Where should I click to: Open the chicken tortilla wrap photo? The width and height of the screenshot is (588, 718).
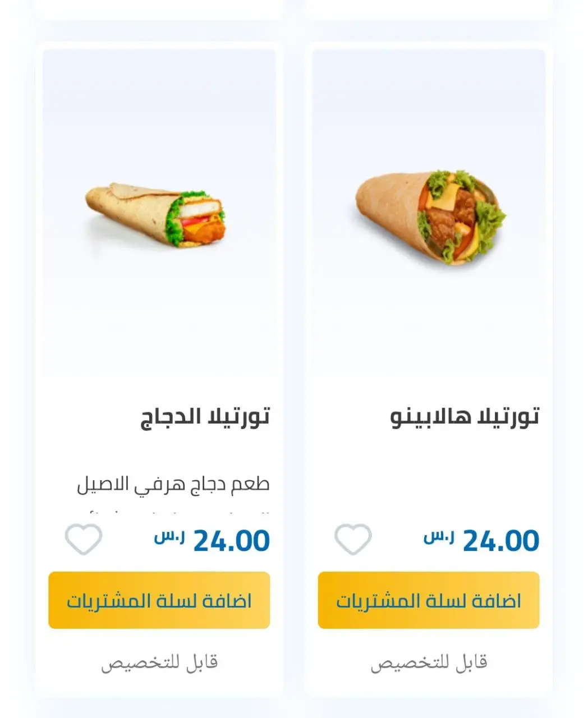[x=157, y=215]
